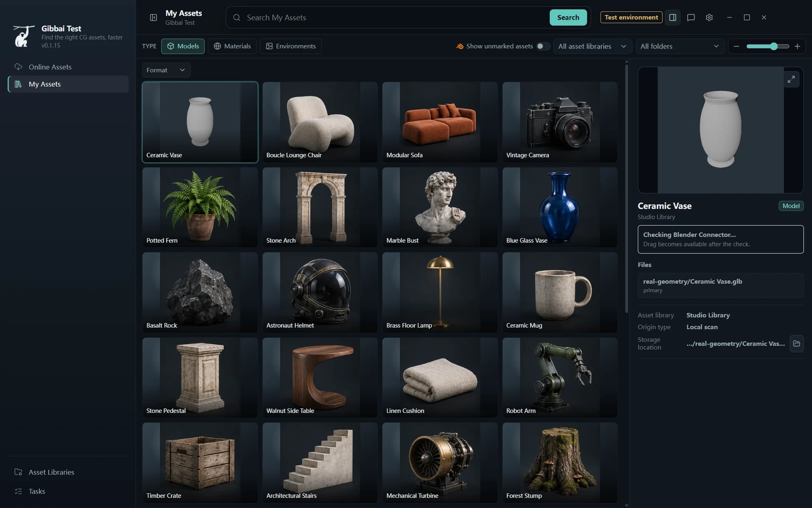This screenshot has height=508, width=812.
Task: Select the Marble Bust thumbnail
Action: (x=440, y=208)
